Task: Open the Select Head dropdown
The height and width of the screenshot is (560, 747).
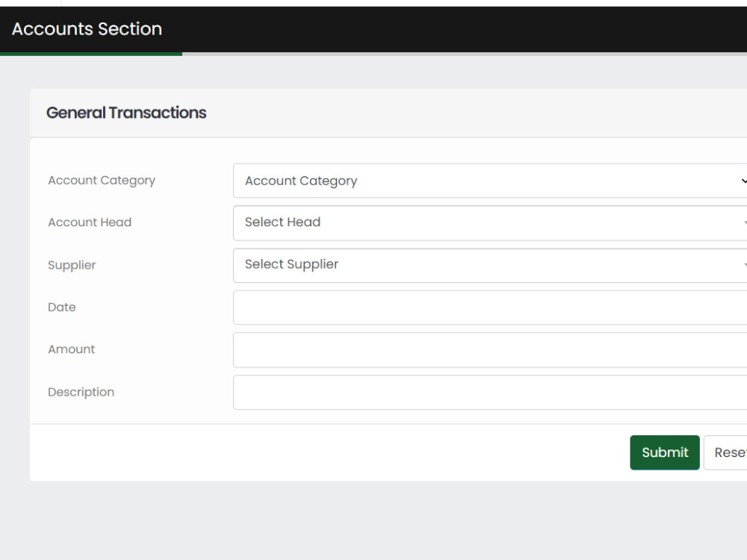Action: click(x=490, y=223)
